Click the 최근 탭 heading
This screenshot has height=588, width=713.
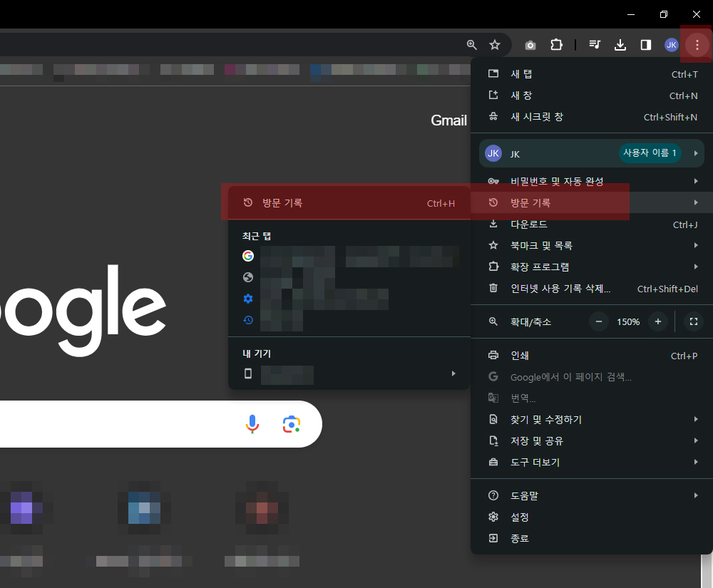257,236
